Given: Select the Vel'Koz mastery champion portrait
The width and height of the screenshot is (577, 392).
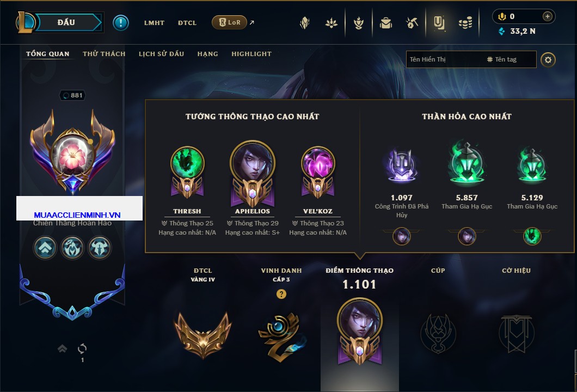Looking at the screenshot, I should [318, 163].
